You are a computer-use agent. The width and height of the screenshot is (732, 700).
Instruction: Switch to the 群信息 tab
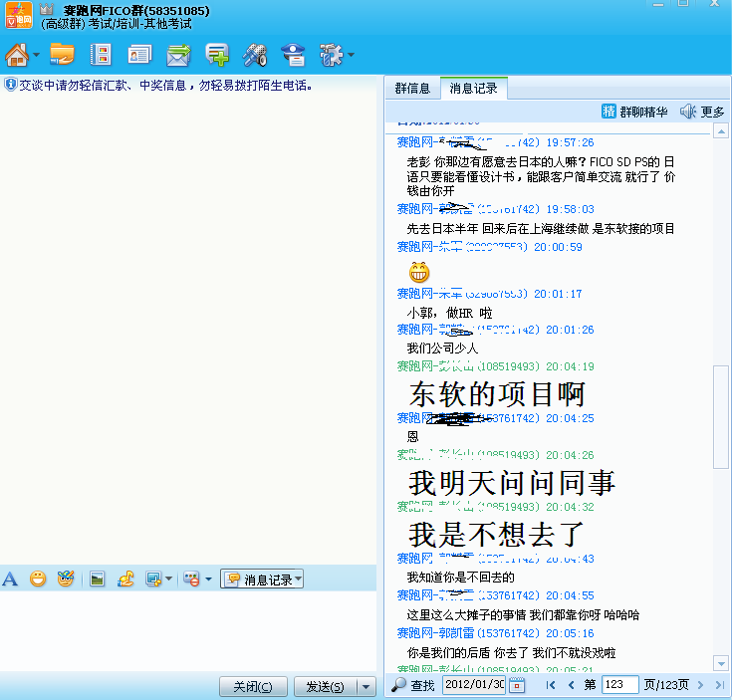[x=412, y=89]
